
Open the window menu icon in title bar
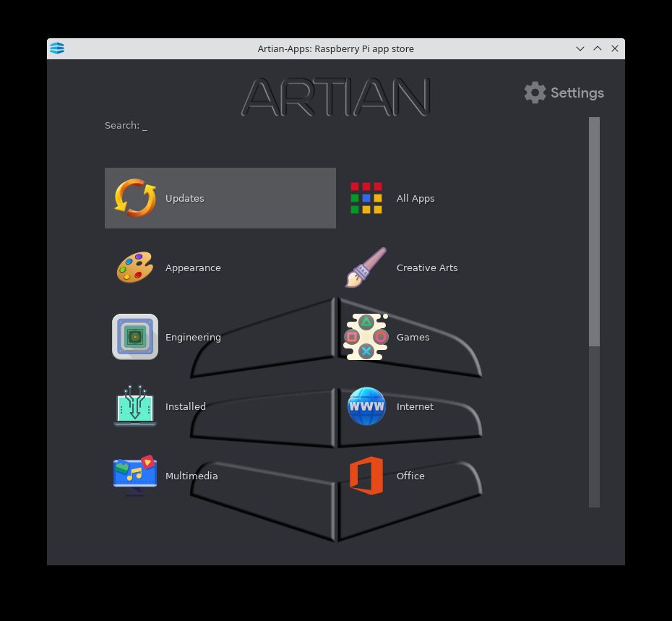coord(57,48)
